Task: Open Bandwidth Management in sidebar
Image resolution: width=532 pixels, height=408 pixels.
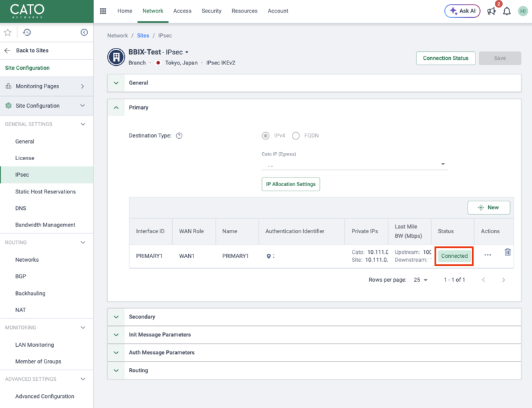Action: 45,225
